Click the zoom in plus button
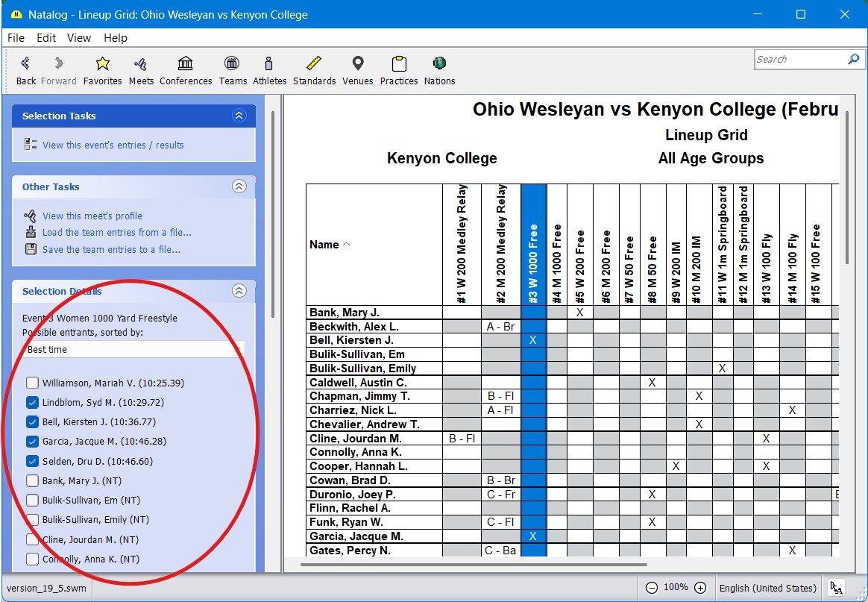Screen dimensions: 868x602 point(700,588)
